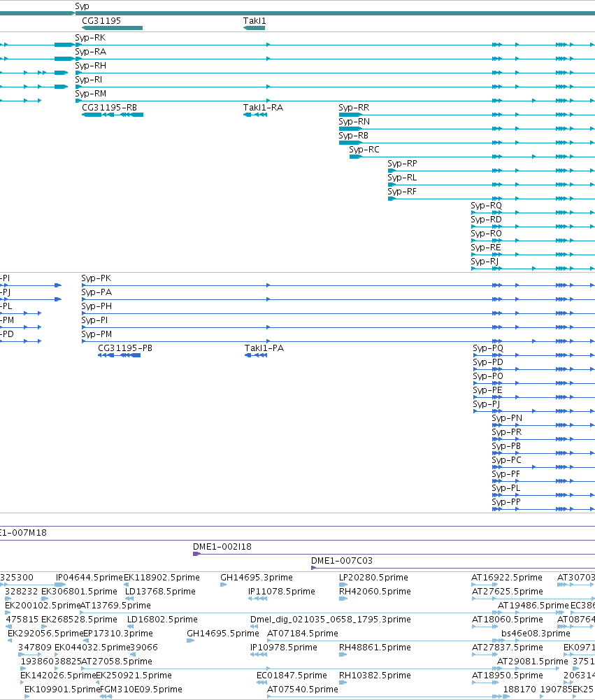Select the Syp-PP protein label

(506, 502)
